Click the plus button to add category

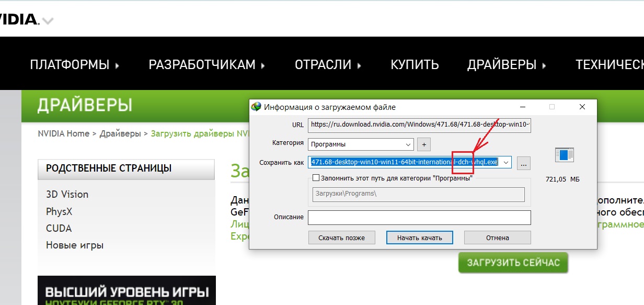point(424,144)
